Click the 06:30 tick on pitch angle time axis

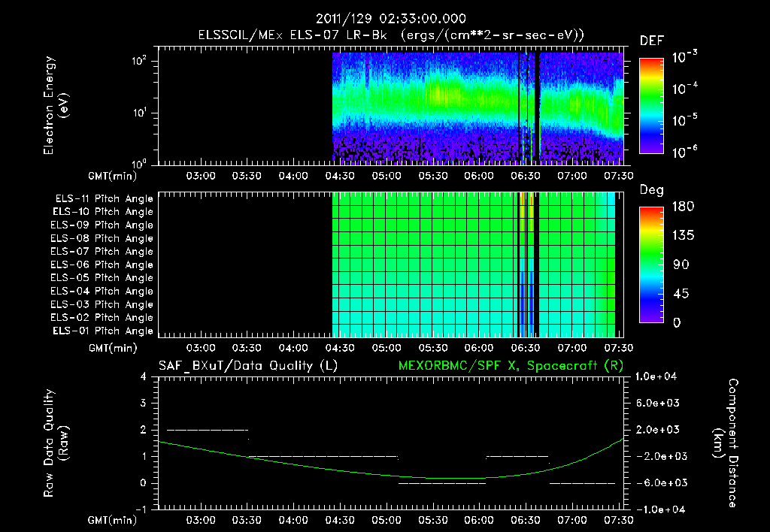pyautogui.click(x=526, y=348)
